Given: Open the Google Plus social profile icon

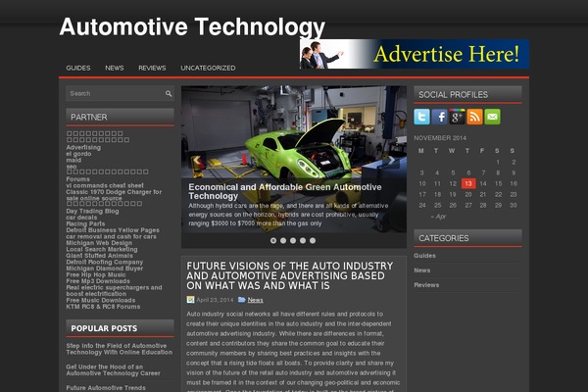Looking at the screenshot, I should pos(457,117).
